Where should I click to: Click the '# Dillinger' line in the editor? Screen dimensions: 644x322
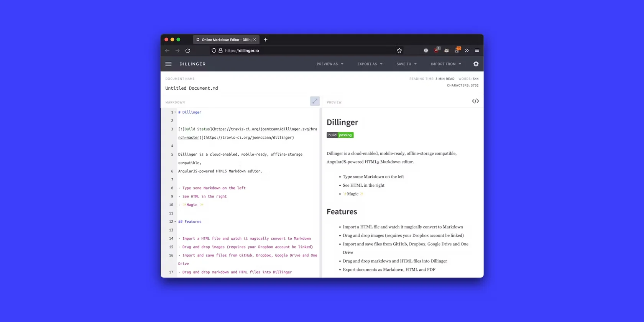tap(190, 112)
